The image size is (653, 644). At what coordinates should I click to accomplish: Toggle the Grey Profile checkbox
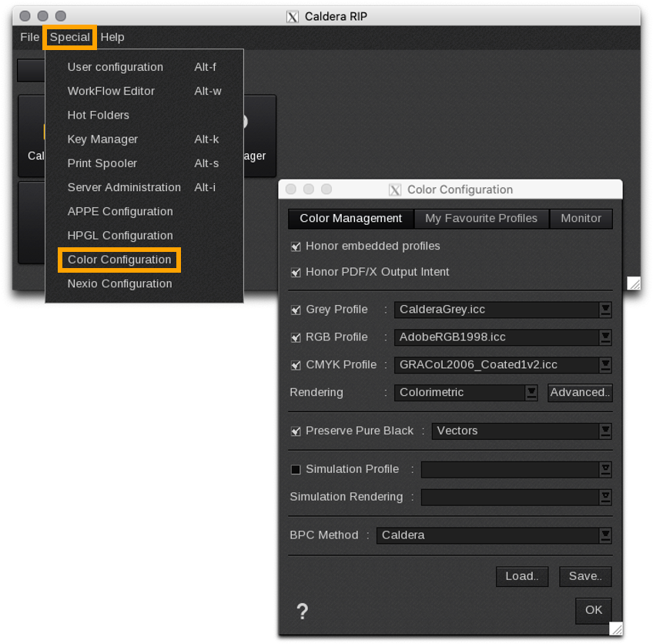coord(296,310)
